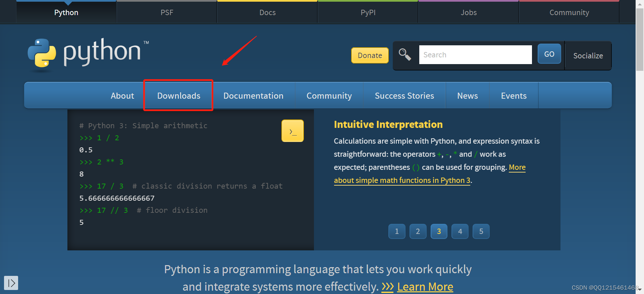Click the code line '17 // 3'
The width and height of the screenshot is (644, 294).
(x=112, y=210)
